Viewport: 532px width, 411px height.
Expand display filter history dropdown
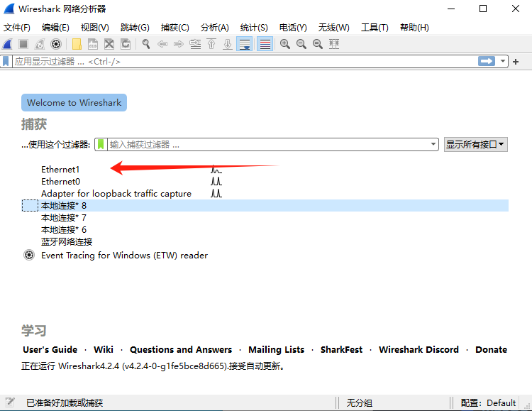pyautogui.click(x=502, y=62)
